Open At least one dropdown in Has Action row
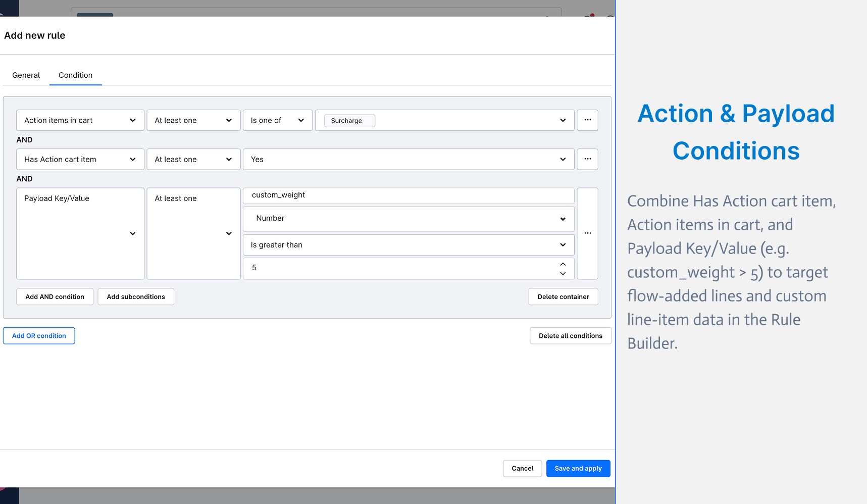 point(193,159)
